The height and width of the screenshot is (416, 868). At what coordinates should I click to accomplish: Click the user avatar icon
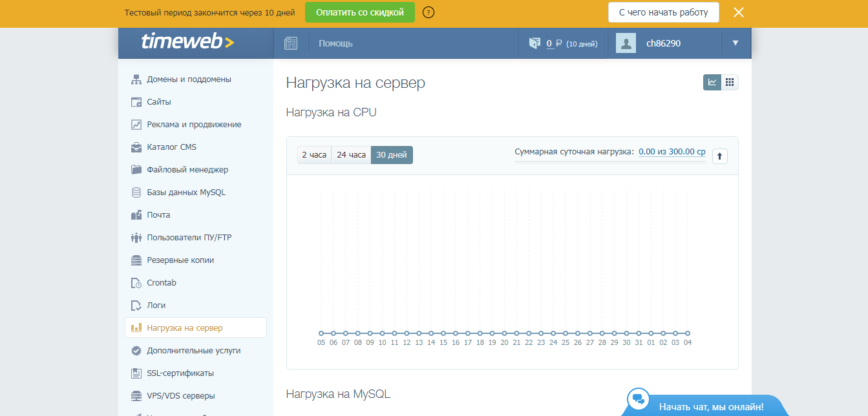626,43
